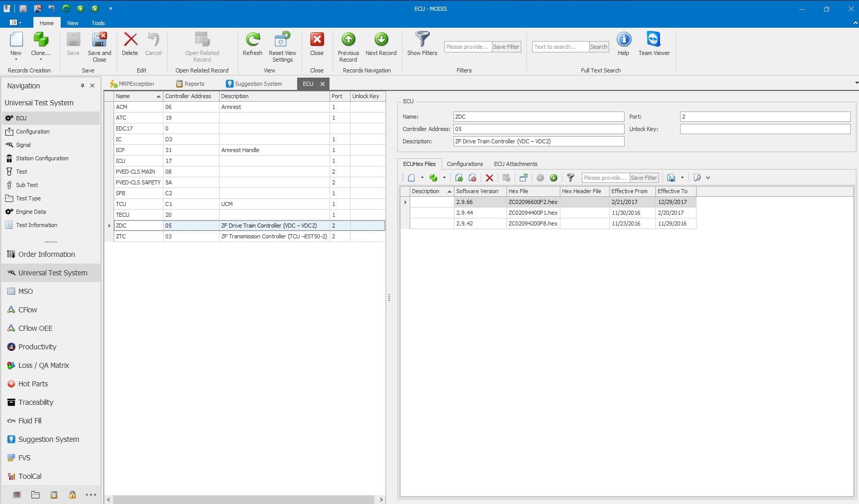
Task: Delete the selected record via ribbon
Action: click(x=130, y=44)
